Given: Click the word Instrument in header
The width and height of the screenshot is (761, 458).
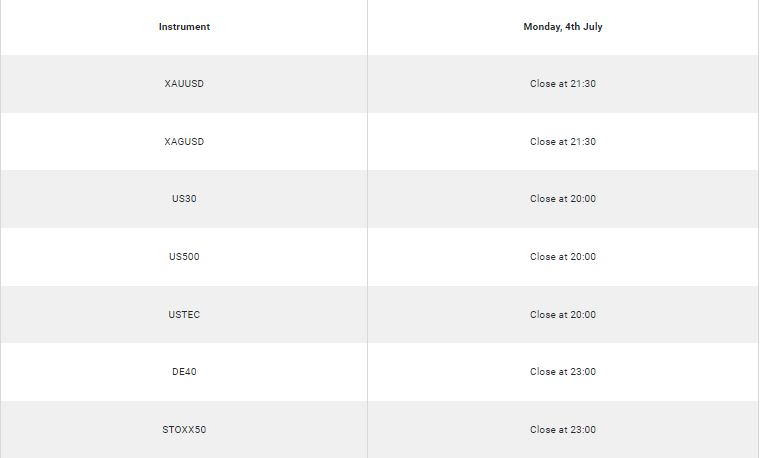Looking at the screenshot, I should (x=184, y=27).
